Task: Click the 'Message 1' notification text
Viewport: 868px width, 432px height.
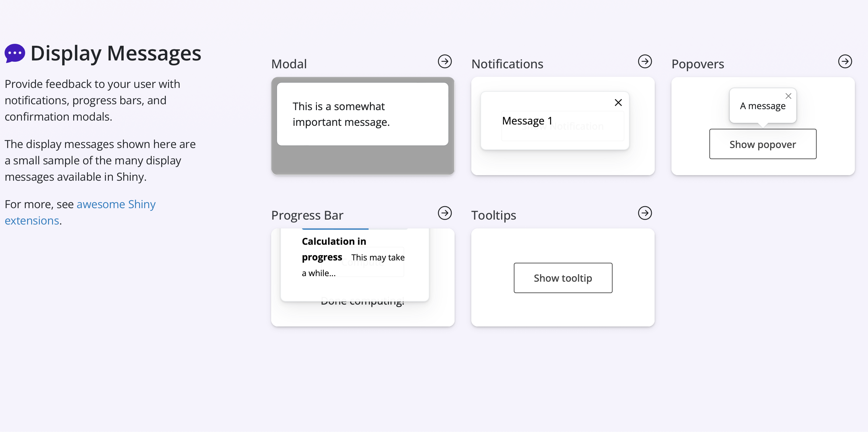Action: 527,121
